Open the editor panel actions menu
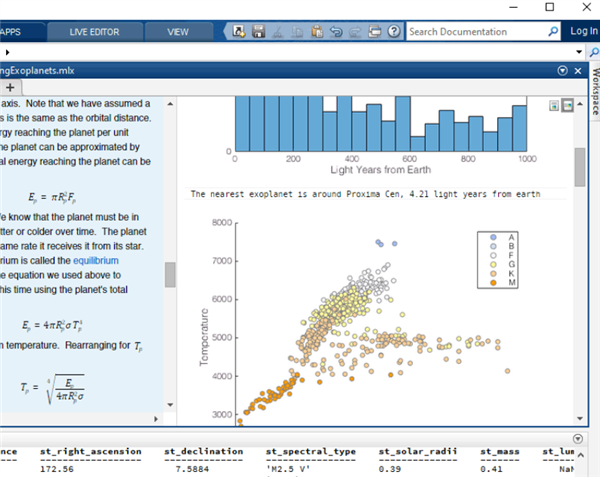 (562, 71)
